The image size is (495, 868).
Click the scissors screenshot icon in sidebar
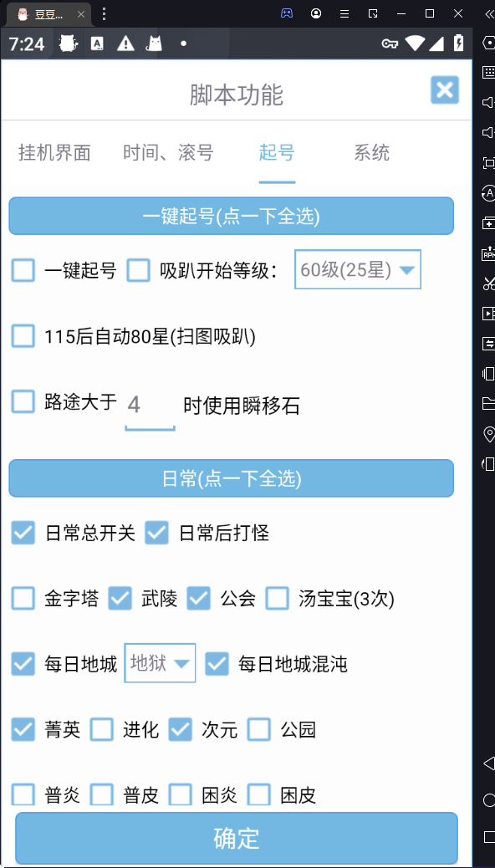click(x=488, y=283)
